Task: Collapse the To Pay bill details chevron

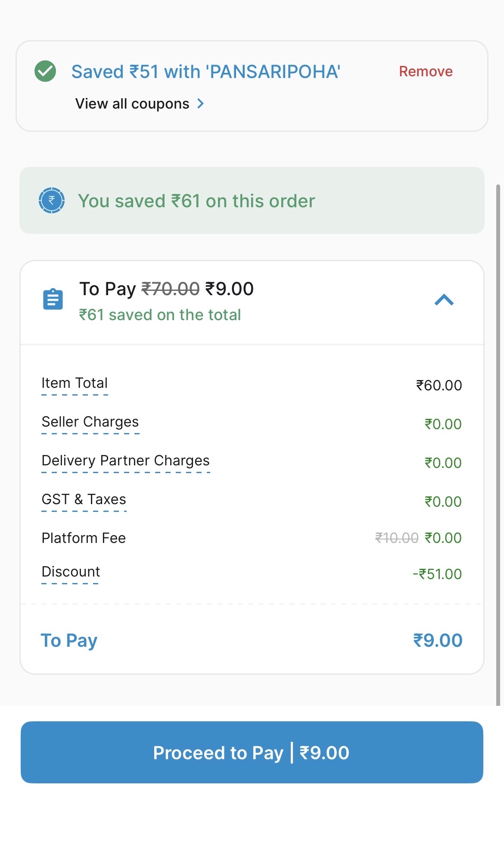Action: coord(444,300)
